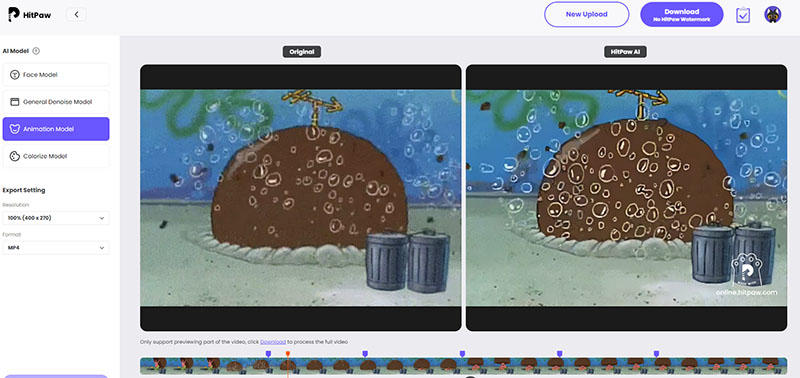Click the first frame of timeline filmstrip
The width and height of the screenshot is (800, 378).
[x=154, y=365]
